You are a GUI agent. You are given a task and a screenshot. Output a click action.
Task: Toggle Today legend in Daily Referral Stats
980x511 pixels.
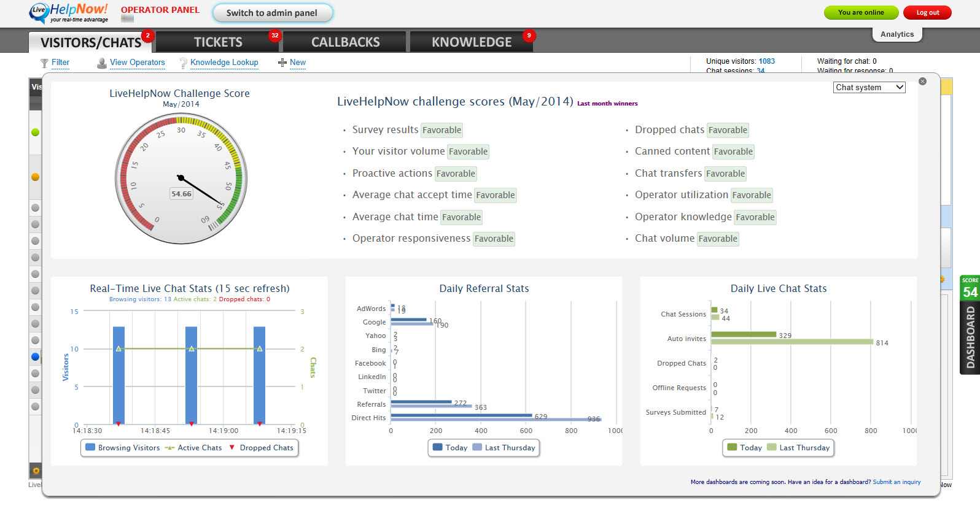(450, 448)
